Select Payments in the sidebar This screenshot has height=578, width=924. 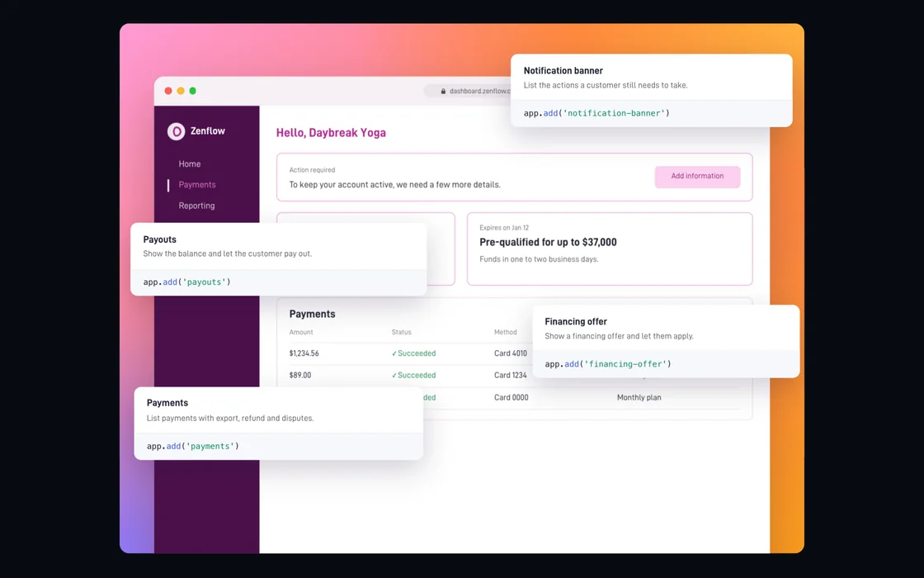click(197, 185)
